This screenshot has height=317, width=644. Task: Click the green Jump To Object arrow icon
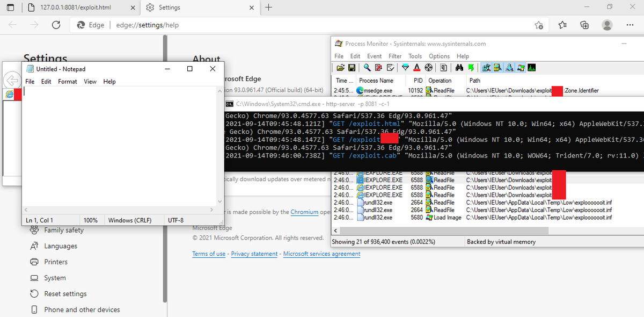471,68
